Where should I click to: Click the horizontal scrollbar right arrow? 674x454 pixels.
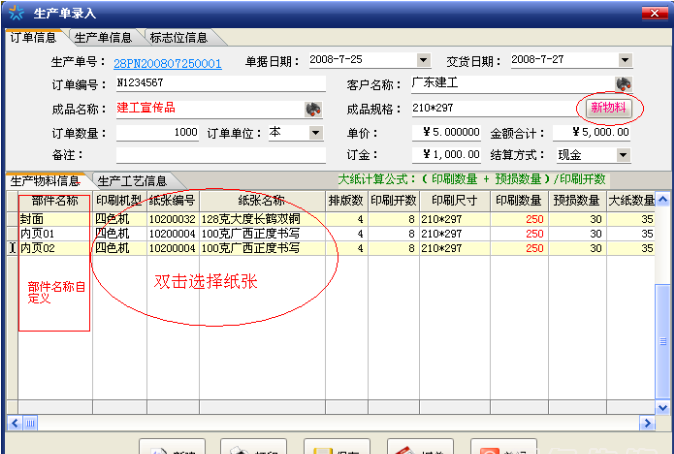647,423
